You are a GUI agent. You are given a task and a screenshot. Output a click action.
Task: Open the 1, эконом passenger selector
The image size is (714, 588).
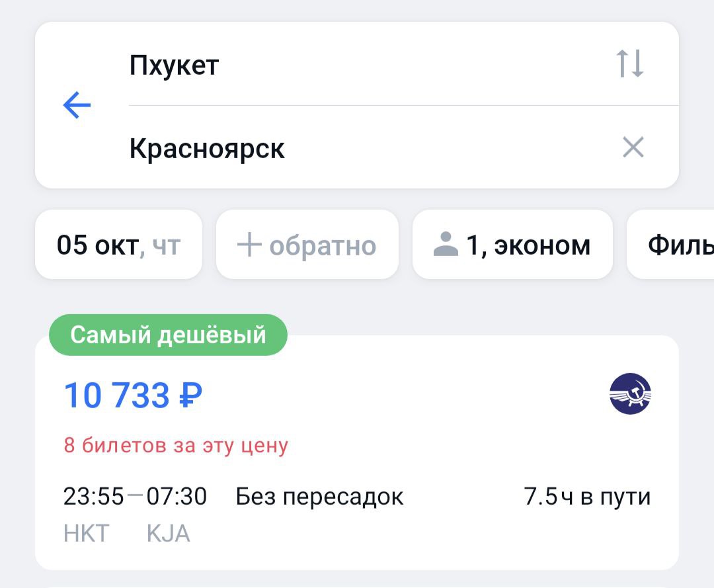click(x=512, y=245)
